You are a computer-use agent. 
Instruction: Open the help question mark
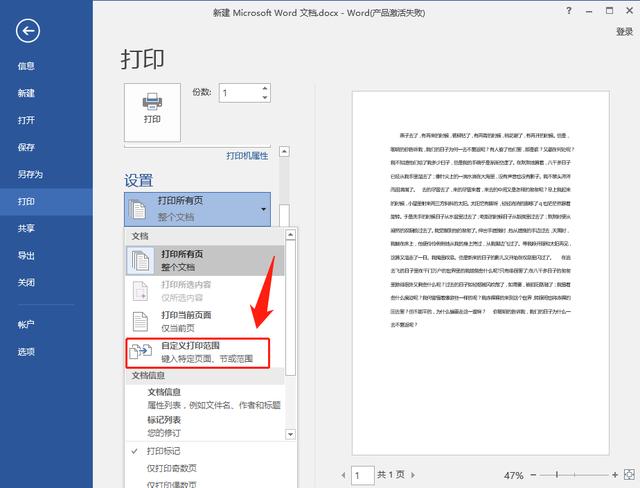[569, 11]
